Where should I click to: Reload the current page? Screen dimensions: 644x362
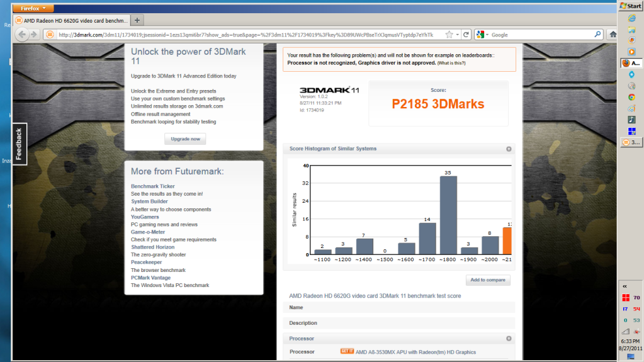coord(466,35)
